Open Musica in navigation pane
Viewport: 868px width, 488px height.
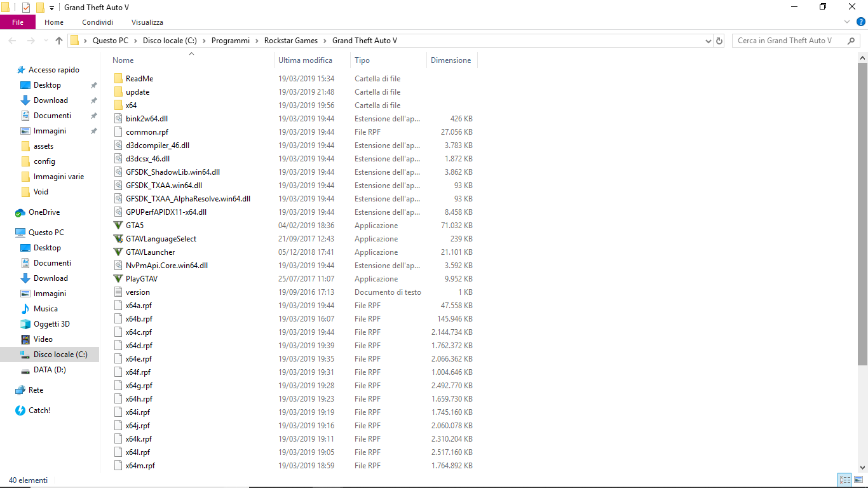click(x=46, y=309)
